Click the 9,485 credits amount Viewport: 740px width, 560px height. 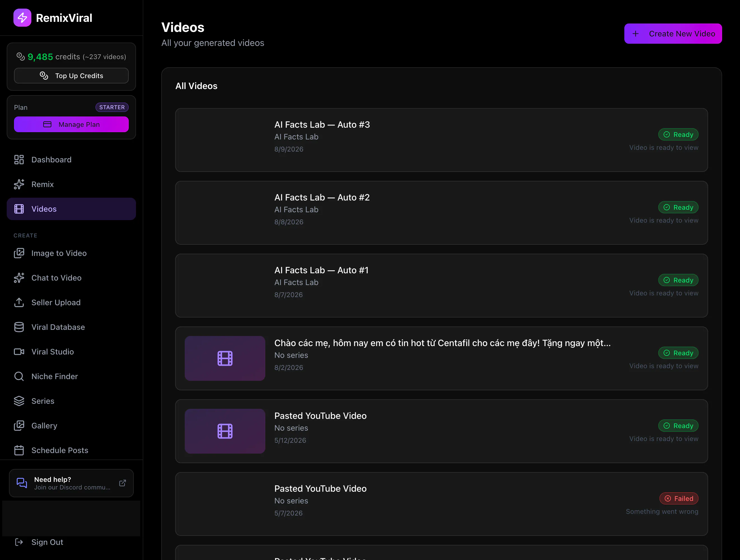pos(40,57)
